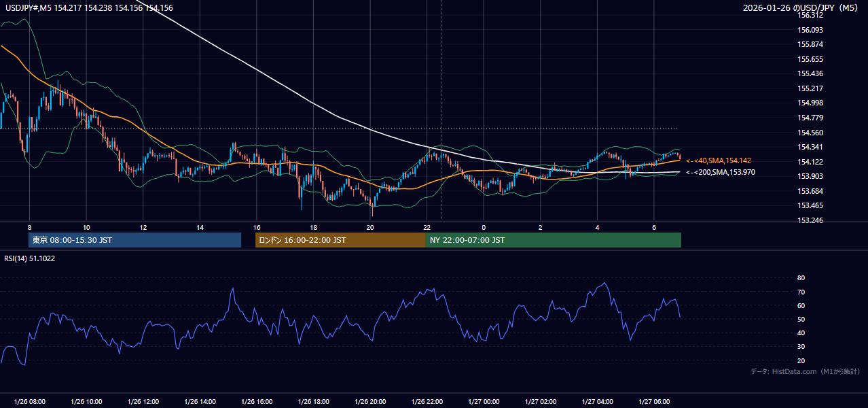This screenshot has width=868, height=408.
Task: Click price axis label 155.436
Action: pyautogui.click(x=810, y=73)
